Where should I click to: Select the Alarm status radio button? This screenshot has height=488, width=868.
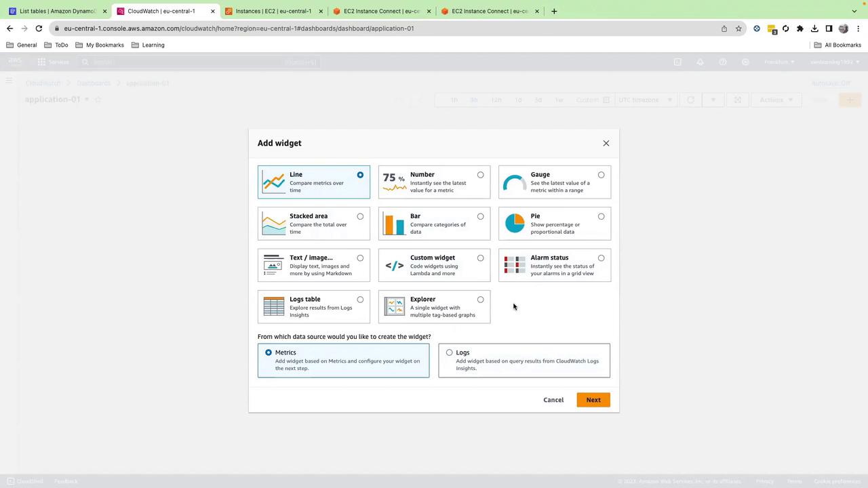[601, 258]
